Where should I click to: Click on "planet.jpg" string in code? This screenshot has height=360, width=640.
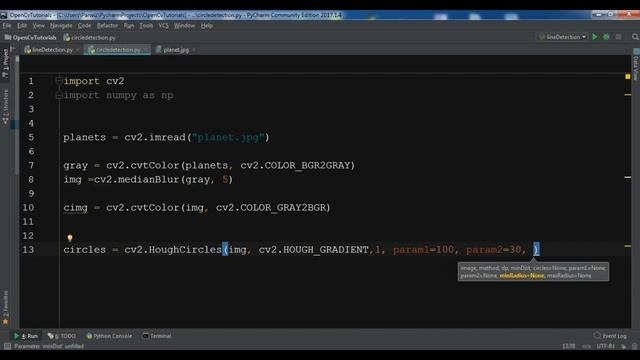pyautogui.click(x=228, y=138)
